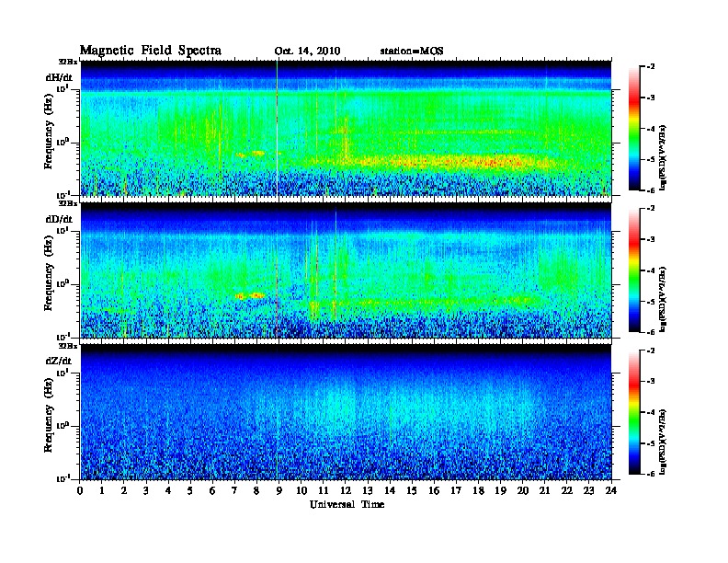Viewport: 728px width, 563px height.
Task: Click the "-6" value on the dH/dt color bar
Action: [651, 190]
